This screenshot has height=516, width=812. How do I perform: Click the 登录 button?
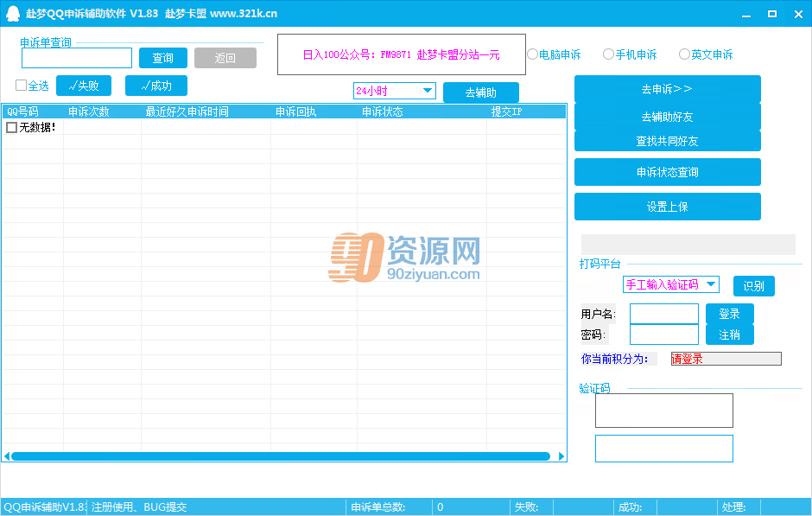tap(730, 314)
